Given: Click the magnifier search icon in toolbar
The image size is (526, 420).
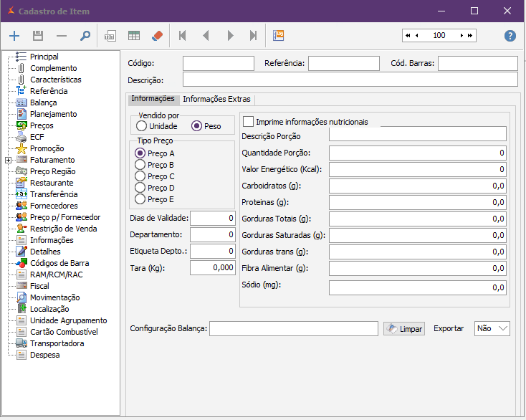Looking at the screenshot, I should [x=85, y=36].
